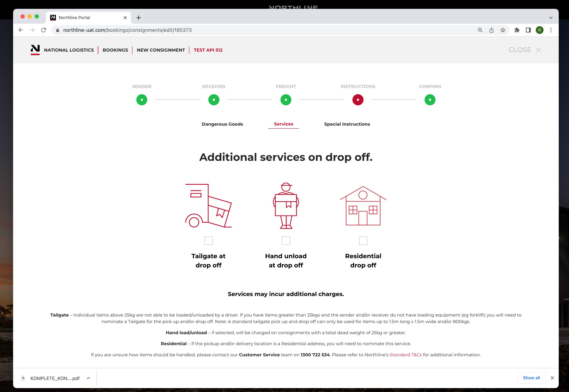Image resolution: width=569 pixels, height=392 pixels.
Task: Jump to the red Instructions step marker
Action: point(358,100)
